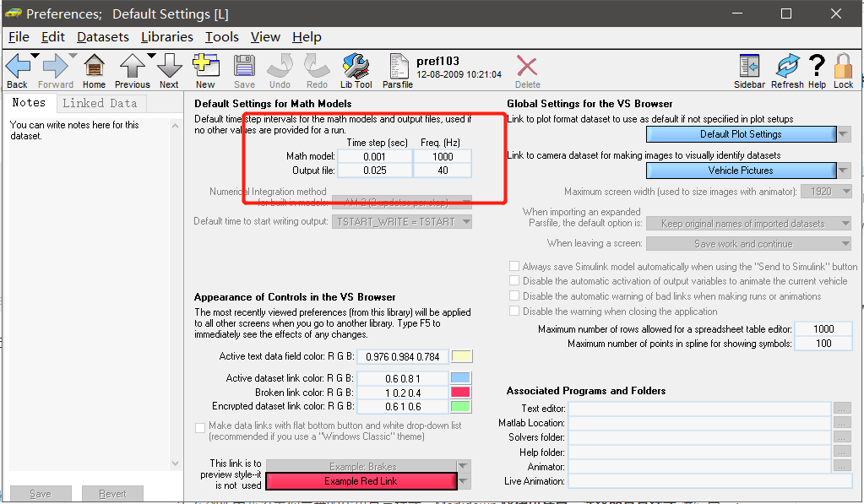Create a New dataset
Viewport: 864px width, 504px height.
click(205, 66)
